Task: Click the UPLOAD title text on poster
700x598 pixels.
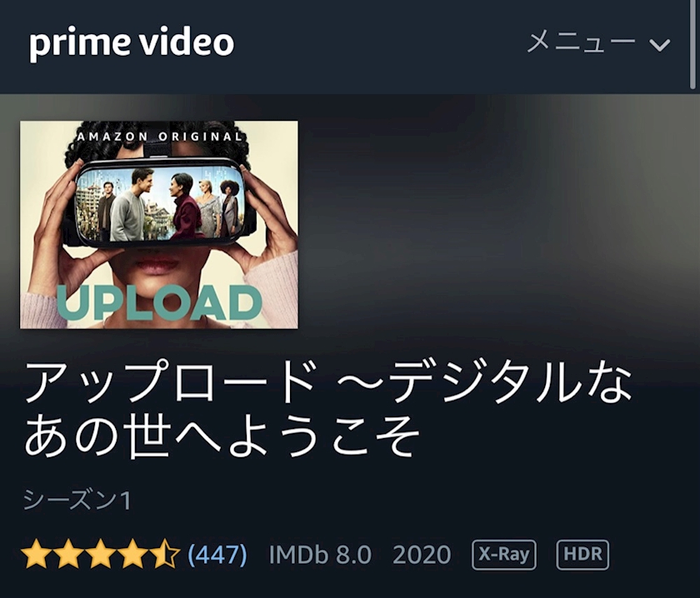Action: coord(159,302)
